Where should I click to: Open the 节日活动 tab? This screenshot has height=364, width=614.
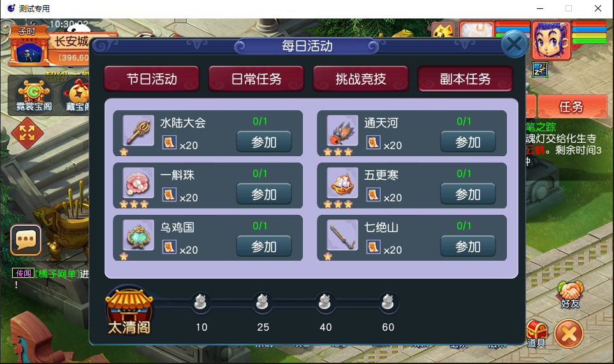coord(152,79)
